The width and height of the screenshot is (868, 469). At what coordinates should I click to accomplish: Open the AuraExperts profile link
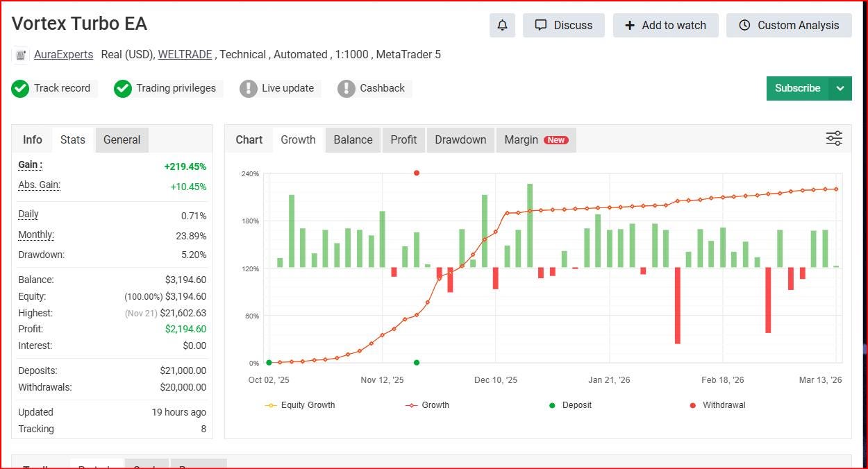point(63,54)
